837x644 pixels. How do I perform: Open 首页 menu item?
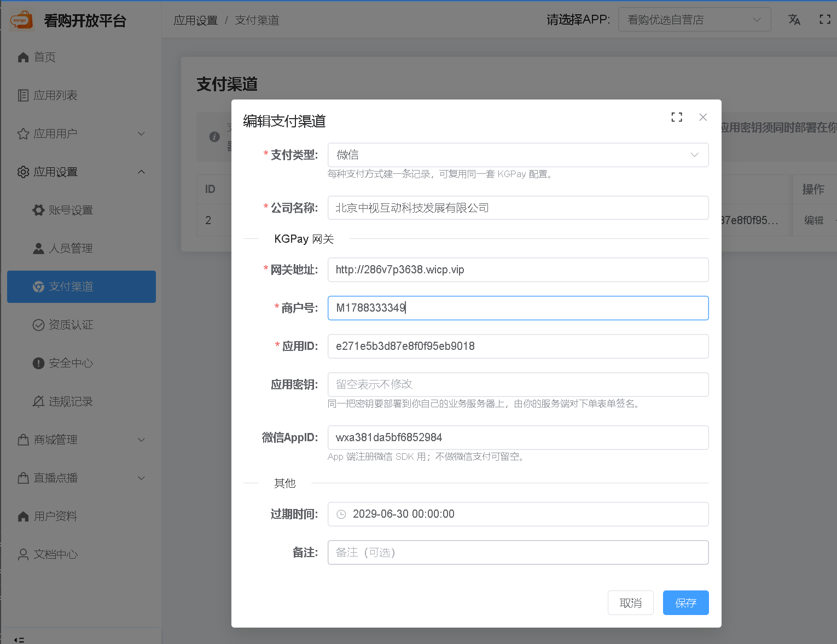click(81, 57)
